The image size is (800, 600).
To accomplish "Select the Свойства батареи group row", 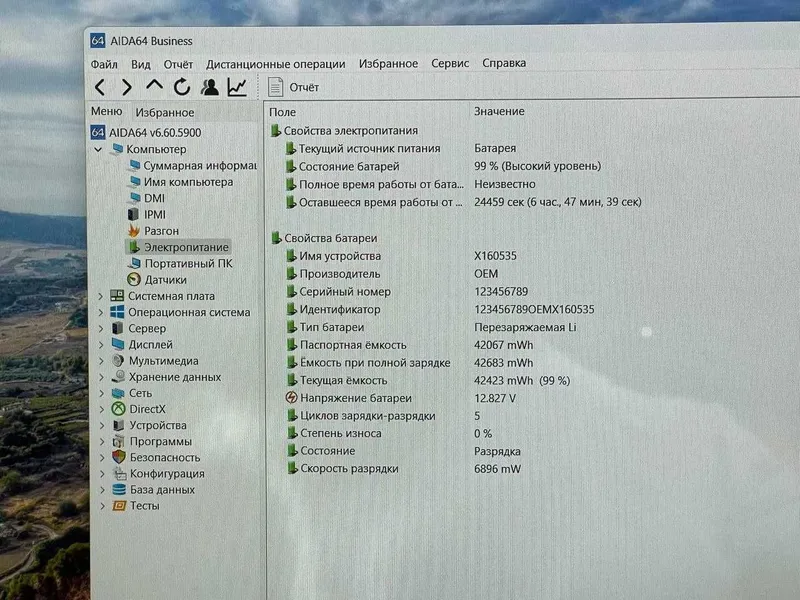I will click(324, 238).
